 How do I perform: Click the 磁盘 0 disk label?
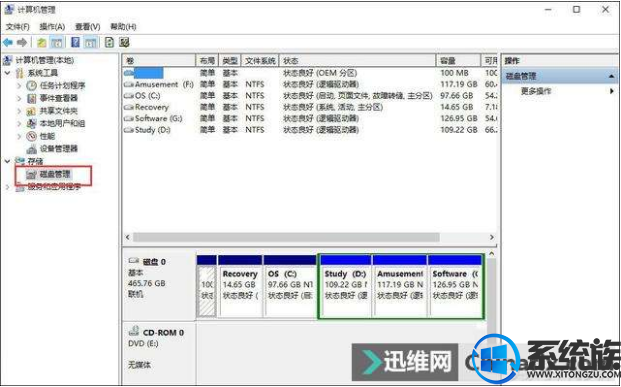coord(154,262)
